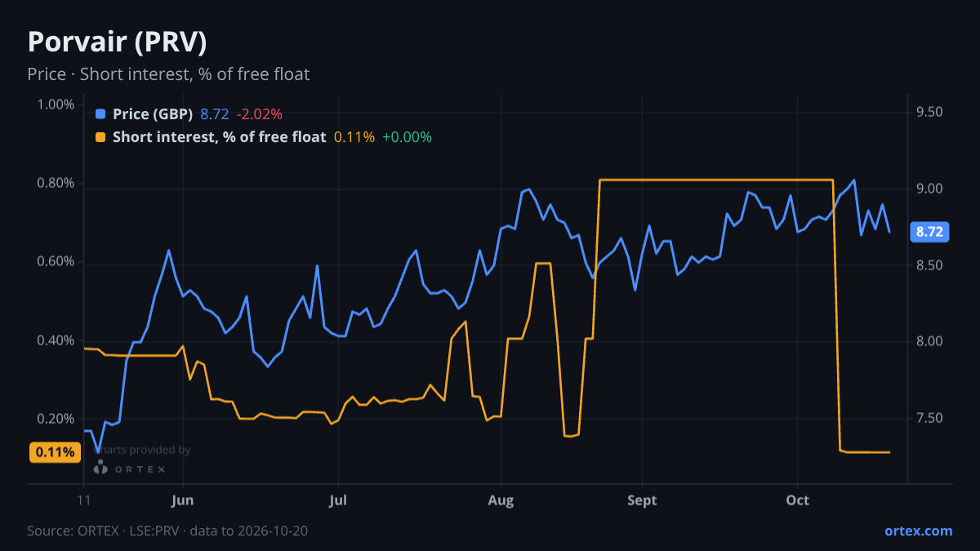Image resolution: width=980 pixels, height=551 pixels.
Task: Click the 1.00% left axis label
Action: 56,104
